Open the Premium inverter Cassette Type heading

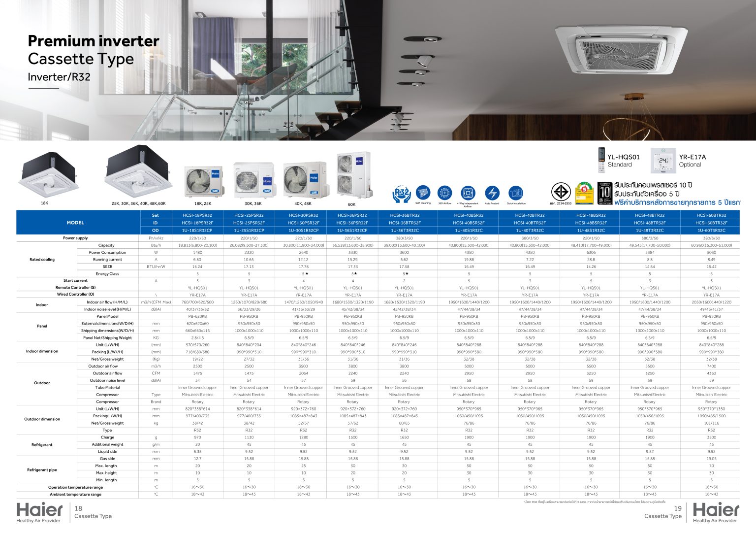click(x=94, y=49)
